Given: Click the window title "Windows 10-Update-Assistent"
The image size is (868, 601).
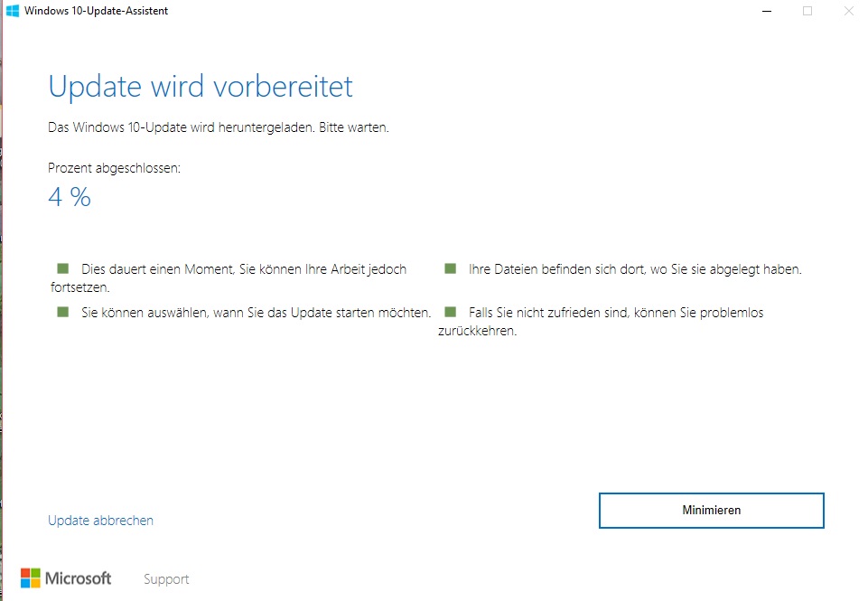Looking at the screenshot, I should pos(97,11).
